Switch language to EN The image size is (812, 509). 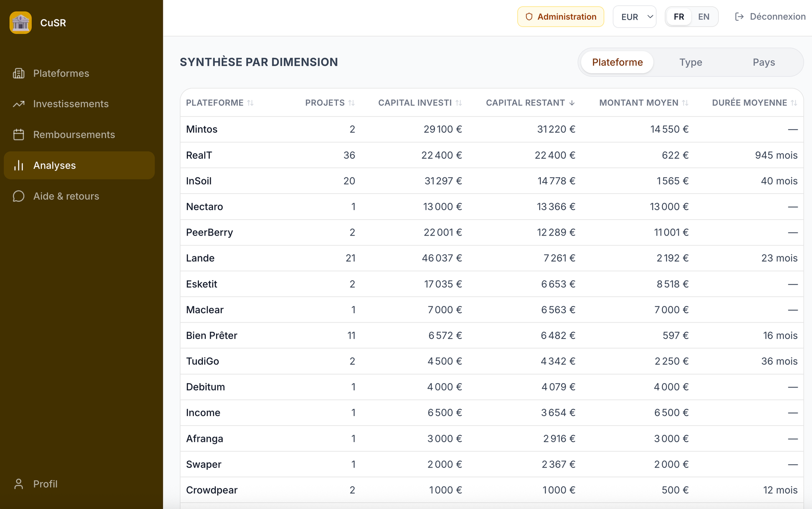click(704, 17)
